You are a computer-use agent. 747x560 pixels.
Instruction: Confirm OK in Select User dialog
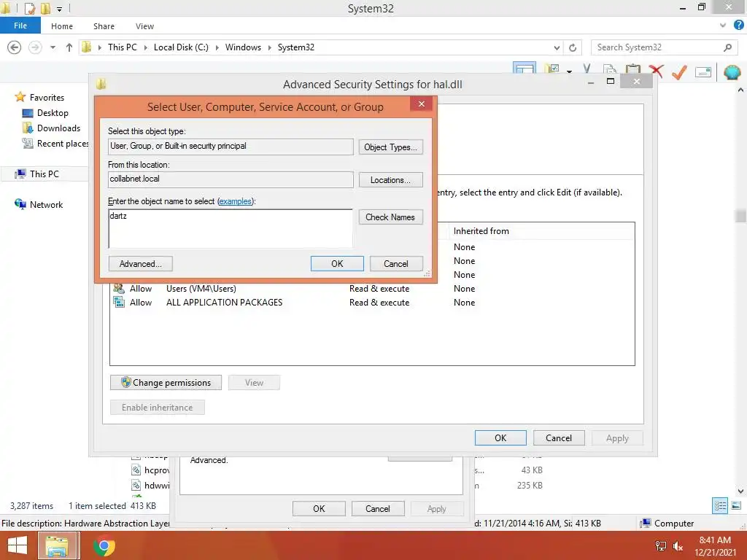coord(337,264)
